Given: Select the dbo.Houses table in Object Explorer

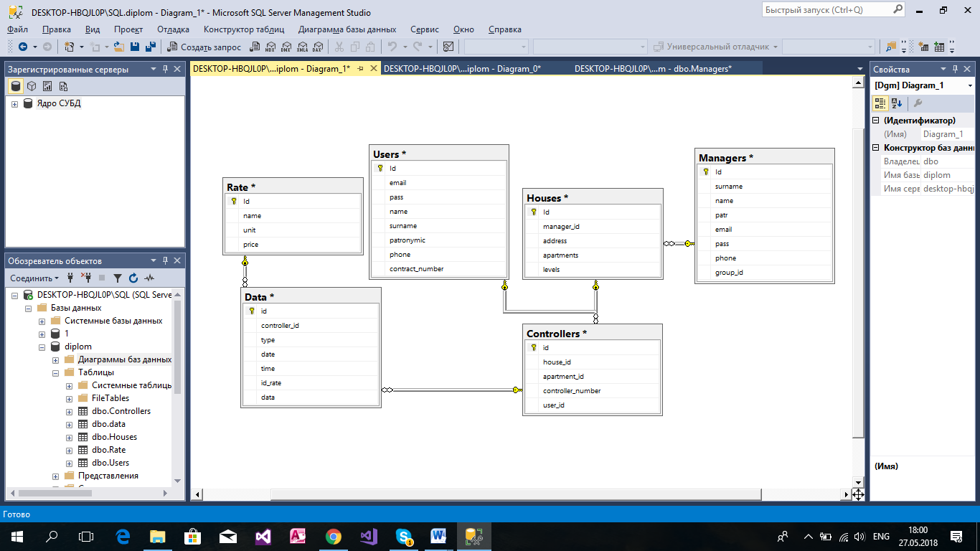Looking at the screenshot, I should tap(114, 437).
